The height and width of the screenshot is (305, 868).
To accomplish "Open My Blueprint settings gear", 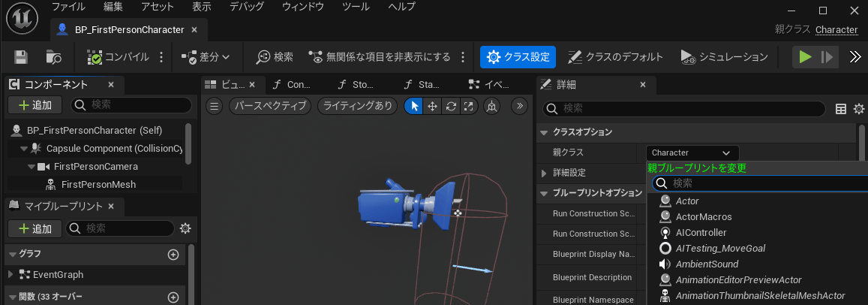I will coord(185,228).
